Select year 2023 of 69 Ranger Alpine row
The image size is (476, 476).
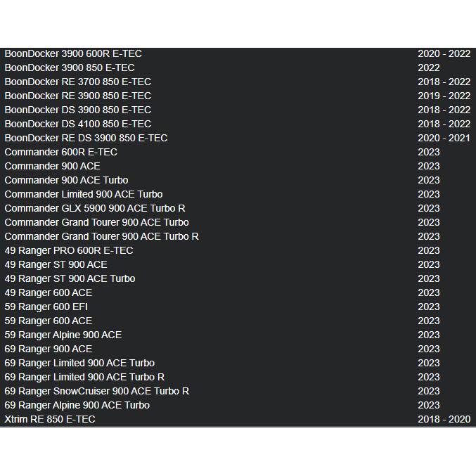pyautogui.click(x=429, y=405)
